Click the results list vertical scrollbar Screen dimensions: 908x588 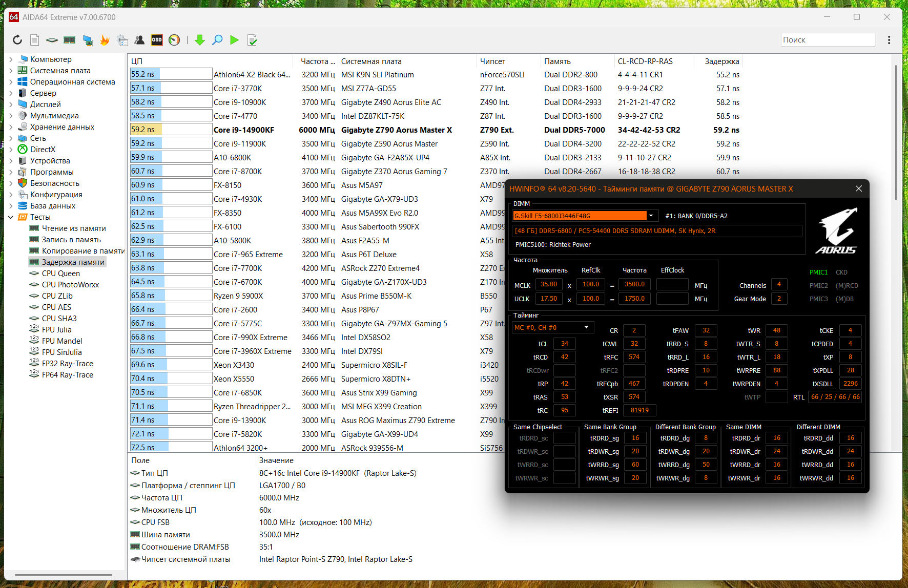tap(896, 133)
